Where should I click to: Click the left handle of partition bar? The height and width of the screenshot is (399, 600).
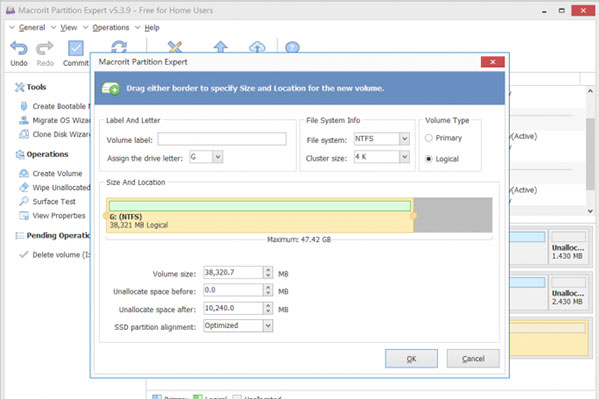[106, 216]
